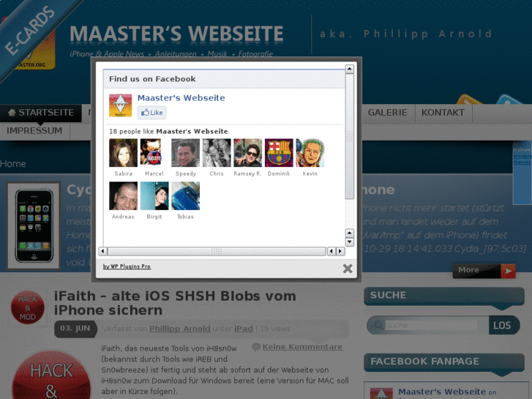This screenshot has height=399, width=532.
Task: Click the comment bubble icon beside Keine Kommentare
Action: click(x=256, y=347)
